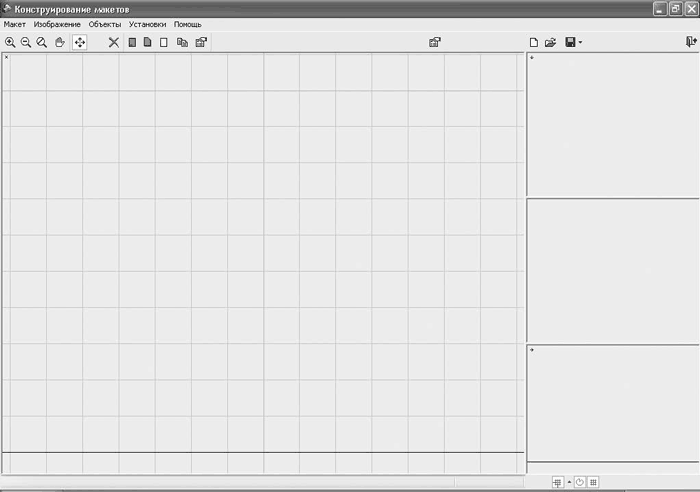Expand the arrow next to the save icon

[580, 42]
